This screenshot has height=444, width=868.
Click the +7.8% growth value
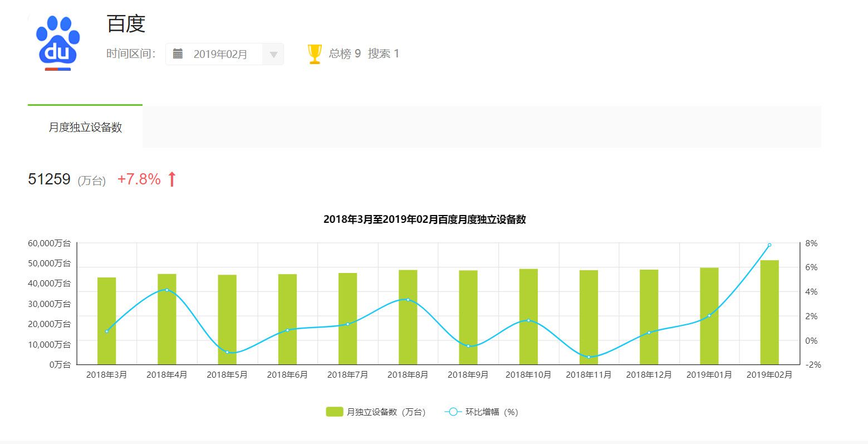pos(139,179)
